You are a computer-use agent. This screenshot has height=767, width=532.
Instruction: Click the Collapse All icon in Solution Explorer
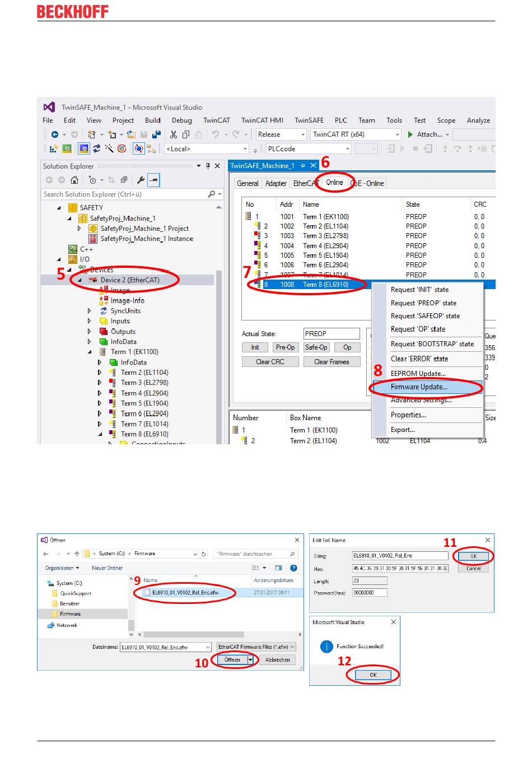point(124,180)
